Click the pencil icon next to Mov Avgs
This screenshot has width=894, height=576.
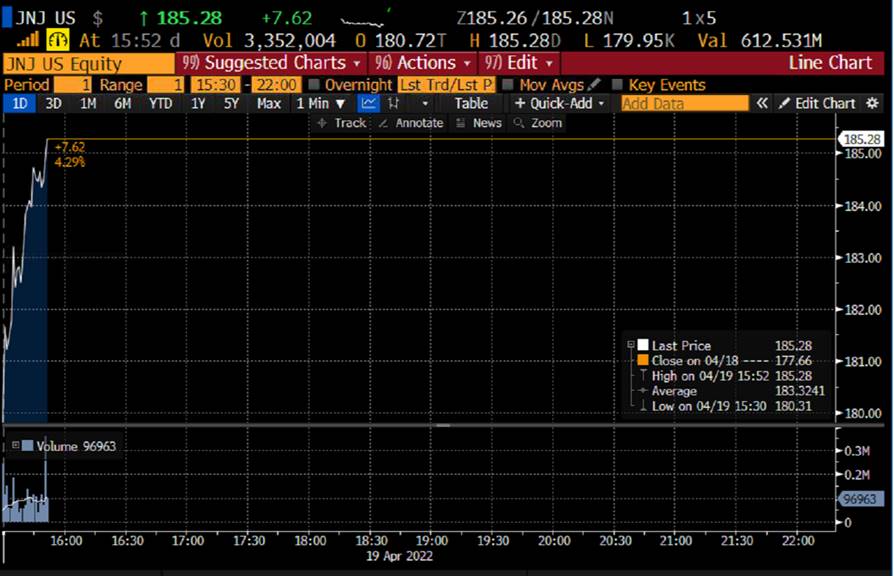coord(594,84)
